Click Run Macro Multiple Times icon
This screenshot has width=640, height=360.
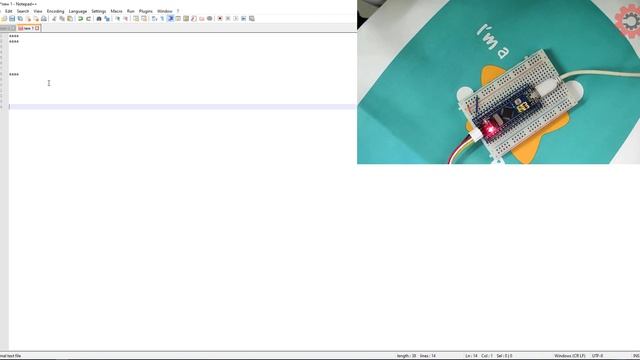(x=243, y=18)
